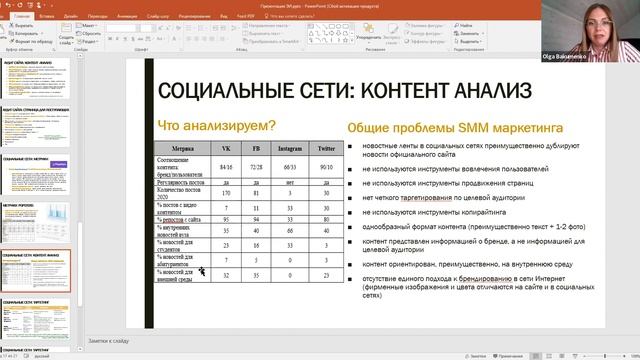Click the 'Twitter' table header cell
The image size is (640, 360).
pyautogui.click(x=326, y=149)
